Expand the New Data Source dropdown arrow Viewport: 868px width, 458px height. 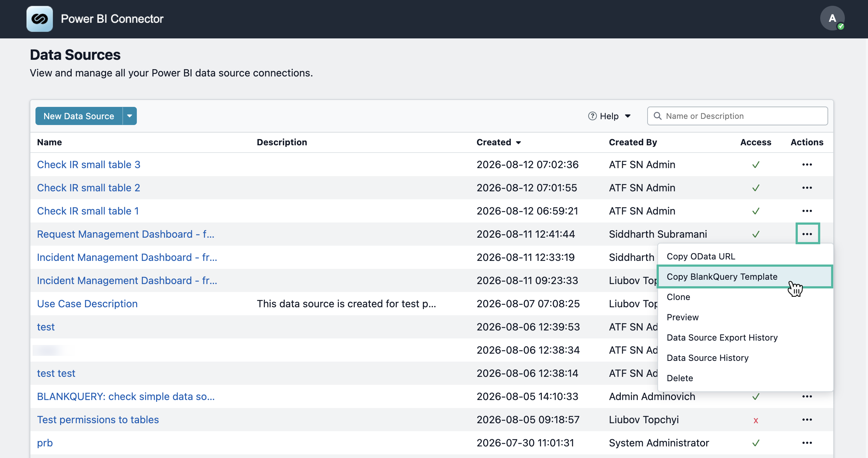(x=130, y=116)
